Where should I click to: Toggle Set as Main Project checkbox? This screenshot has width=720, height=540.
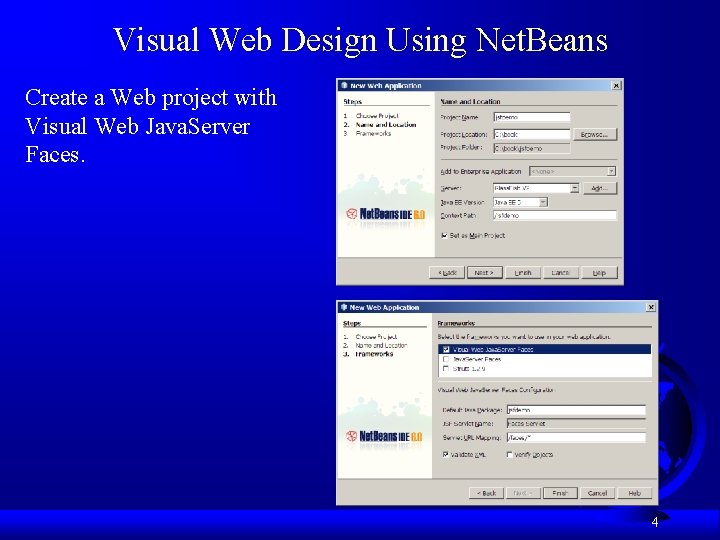[444, 236]
